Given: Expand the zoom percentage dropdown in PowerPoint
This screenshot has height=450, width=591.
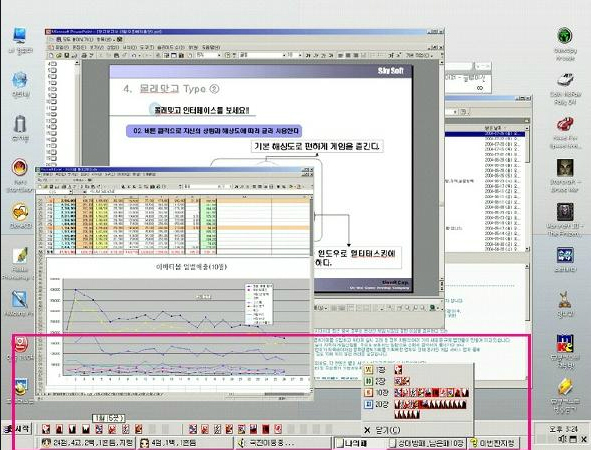Looking at the screenshot, I should [x=219, y=55].
